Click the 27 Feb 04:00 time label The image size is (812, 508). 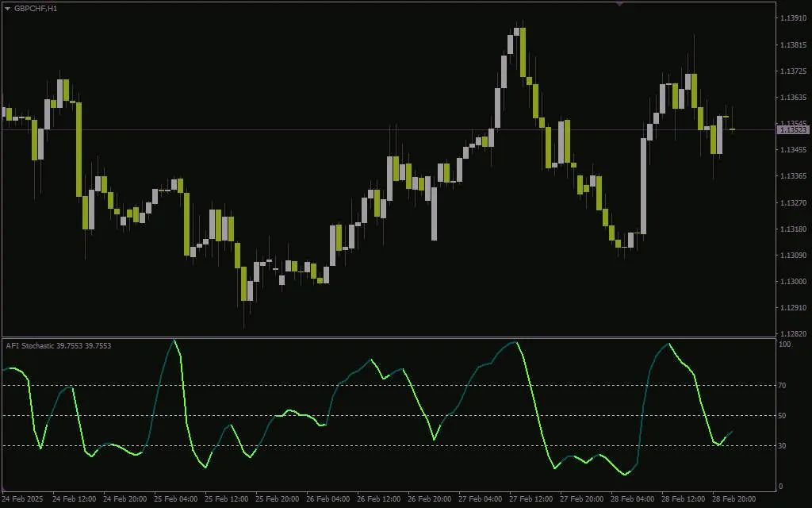pyautogui.click(x=480, y=499)
